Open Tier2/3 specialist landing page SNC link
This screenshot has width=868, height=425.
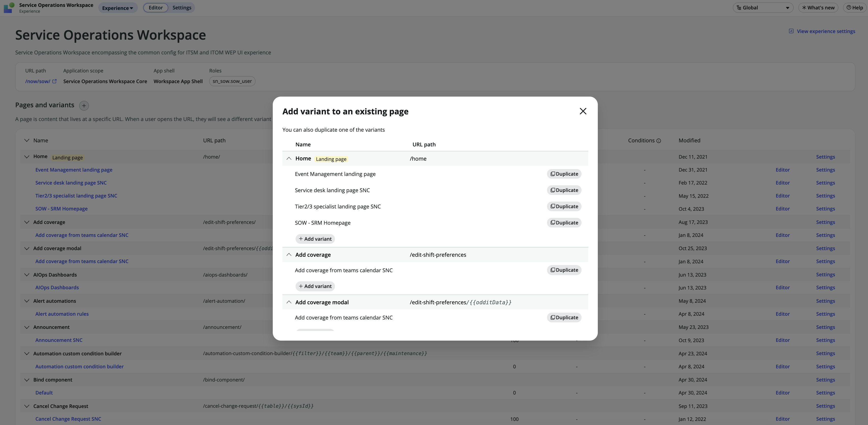(76, 196)
